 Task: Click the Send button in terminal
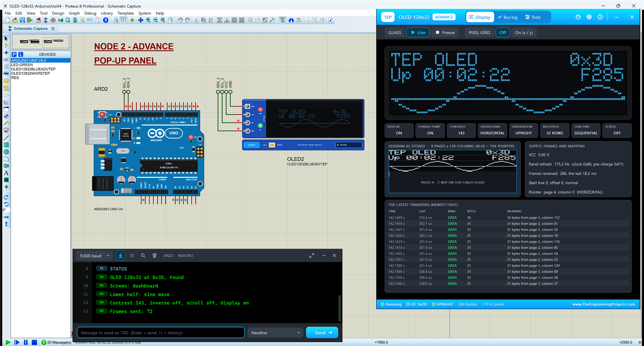click(x=322, y=332)
